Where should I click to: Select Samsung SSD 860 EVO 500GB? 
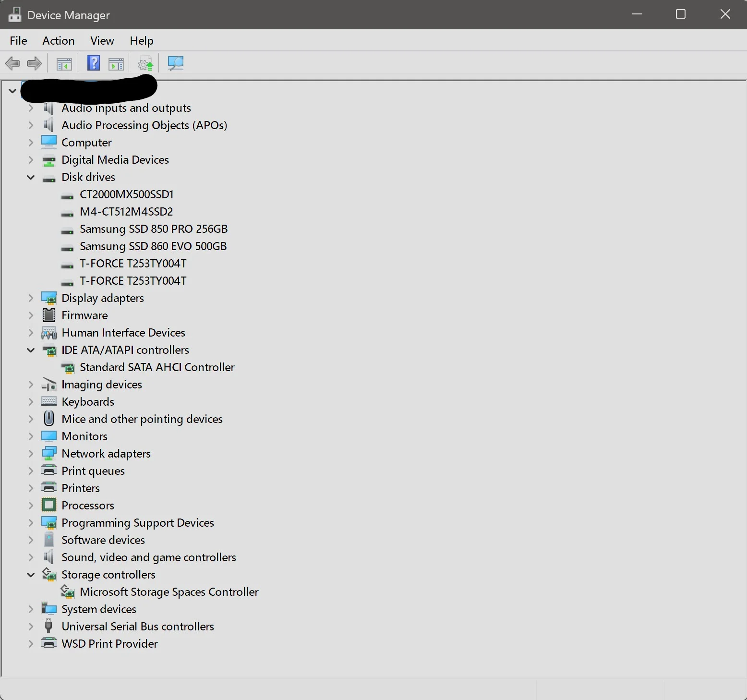pyautogui.click(x=153, y=246)
